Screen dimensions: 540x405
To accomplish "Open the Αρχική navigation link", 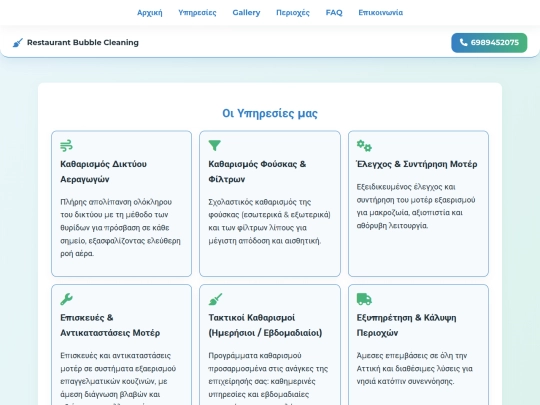I will coord(149,13).
